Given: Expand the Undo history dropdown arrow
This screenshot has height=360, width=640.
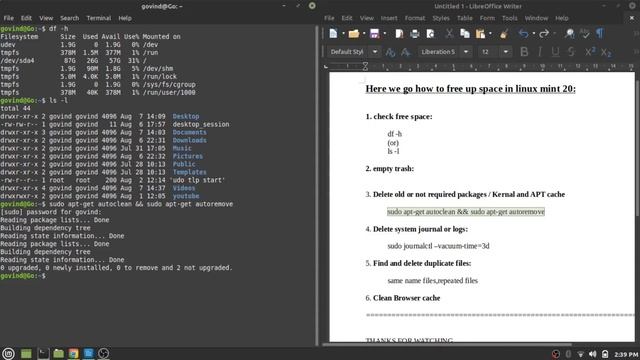Looking at the screenshot, I should [x=533, y=34].
